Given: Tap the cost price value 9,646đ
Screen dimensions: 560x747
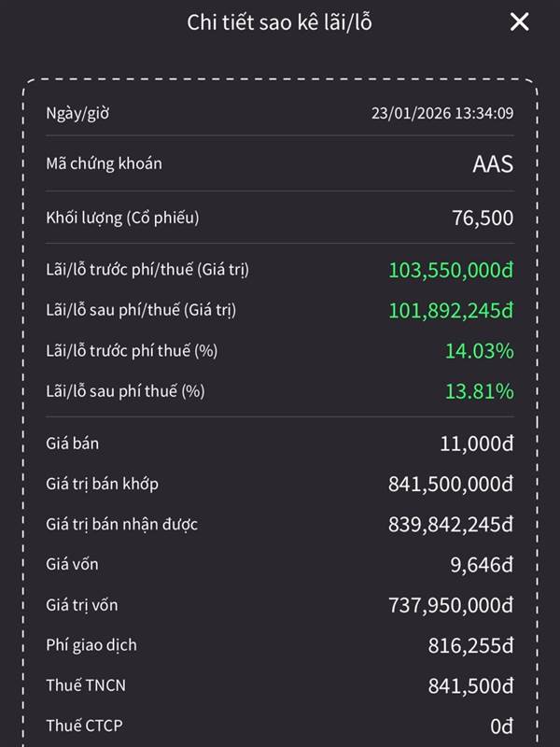Looking at the screenshot, I should point(482,565).
